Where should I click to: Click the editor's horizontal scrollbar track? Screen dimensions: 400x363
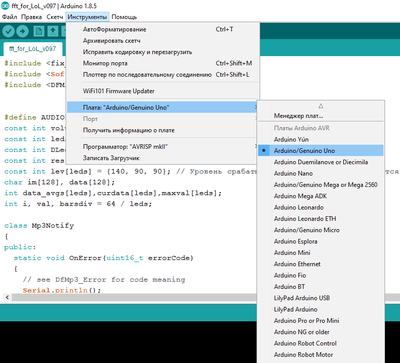click(x=133, y=297)
